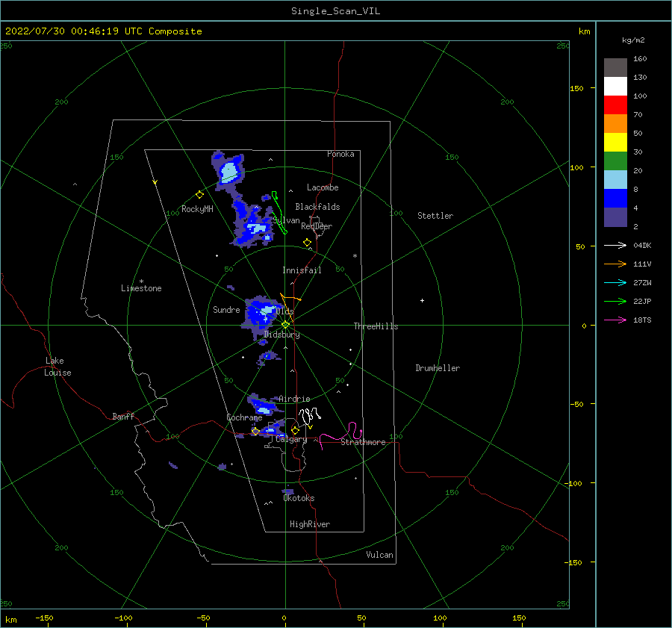The image size is (672, 628).
Task: Click the small echo above Okotoks label
Action: click(288, 491)
